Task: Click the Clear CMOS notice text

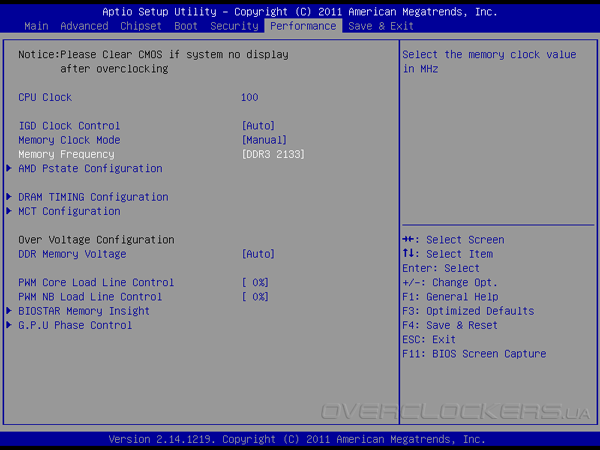Action: (153, 62)
